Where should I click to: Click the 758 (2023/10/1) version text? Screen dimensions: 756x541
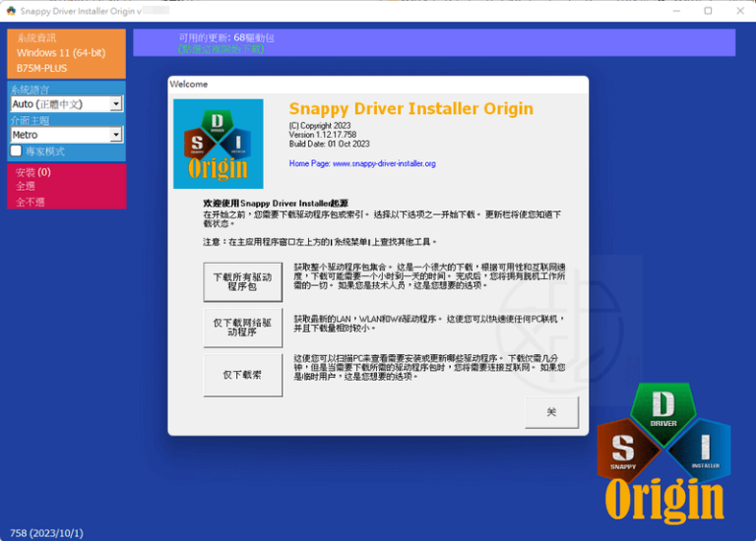[48, 532]
